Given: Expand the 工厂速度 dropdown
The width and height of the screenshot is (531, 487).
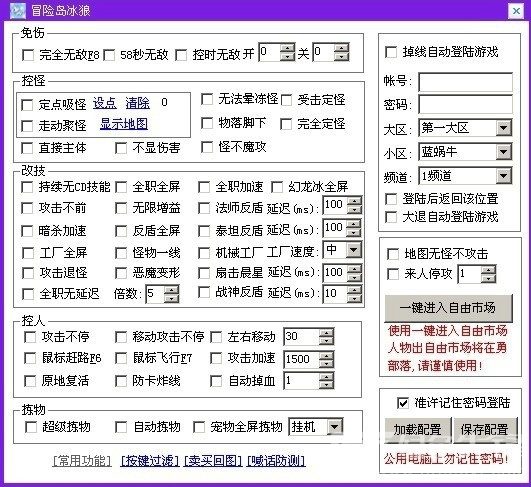Looking at the screenshot, I should pyautogui.click(x=342, y=250).
